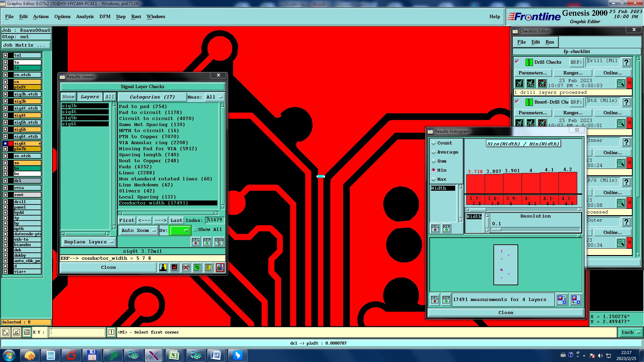Screen dimensions: 644x362
Task: Open the Meas All dropdown
Action: tap(215, 97)
